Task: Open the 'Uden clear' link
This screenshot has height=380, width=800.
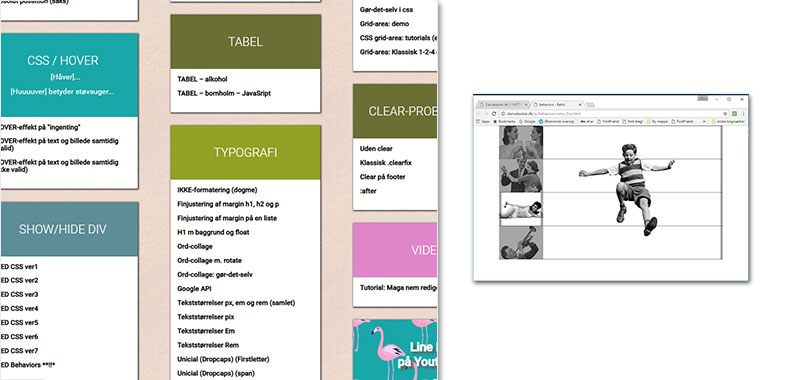Action: pyautogui.click(x=376, y=148)
